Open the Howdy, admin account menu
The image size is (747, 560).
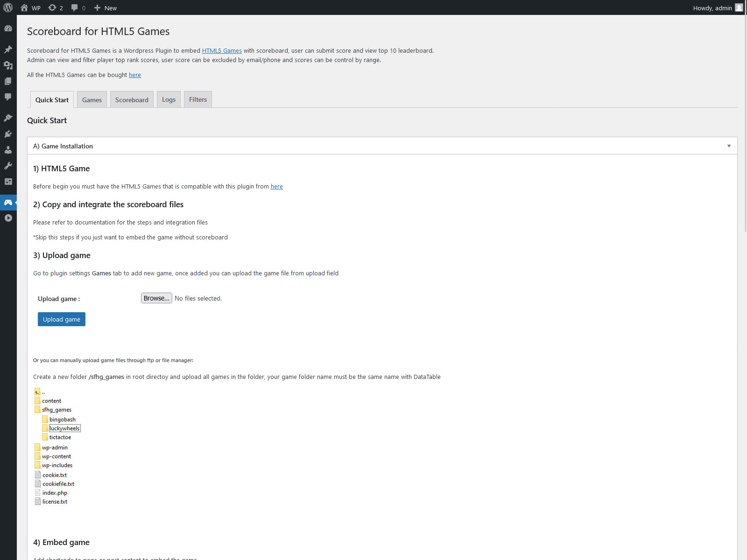click(x=717, y=8)
